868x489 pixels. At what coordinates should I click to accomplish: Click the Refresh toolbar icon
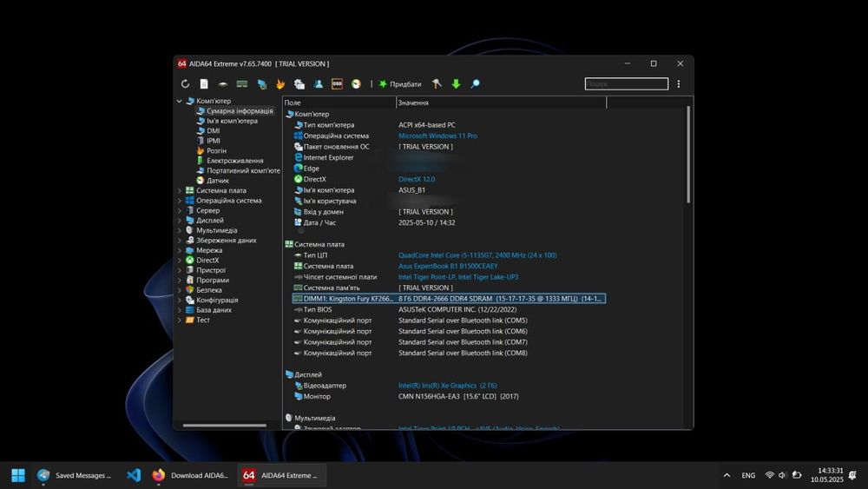[x=185, y=83]
